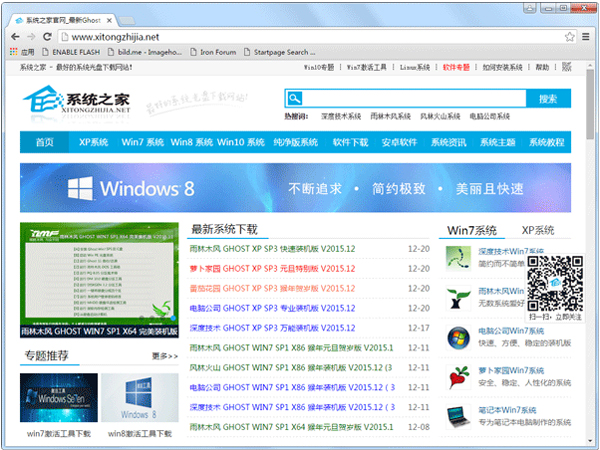Image resolution: width=600 pixels, height=450 pixels.
Task: Click hot keyword 雨林木风系统
Action: [x=390, y=116]
